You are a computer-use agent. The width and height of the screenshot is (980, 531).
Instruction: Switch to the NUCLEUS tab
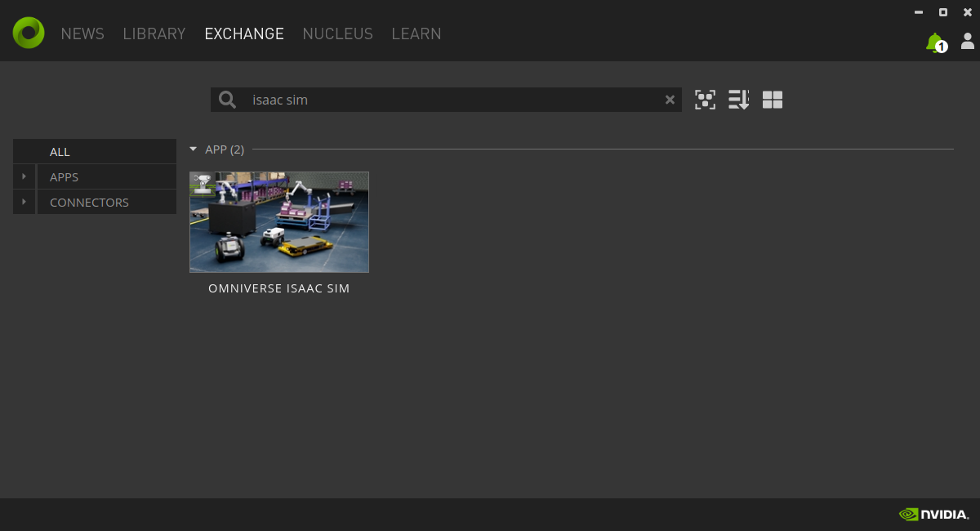[x=337, y=33]
